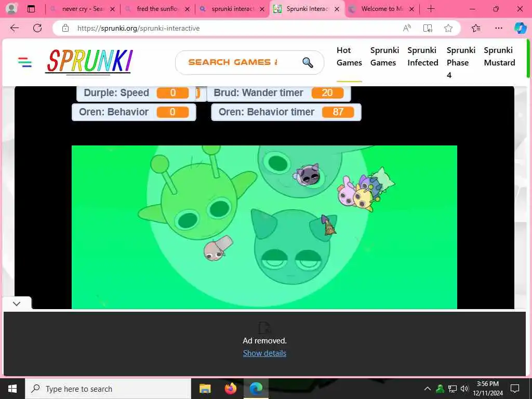
Task: Click the search magnifier icon
Action: tap(308, 62)
